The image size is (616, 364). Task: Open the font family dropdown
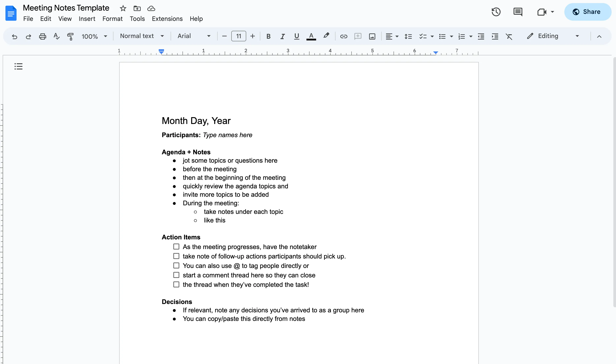194,36
